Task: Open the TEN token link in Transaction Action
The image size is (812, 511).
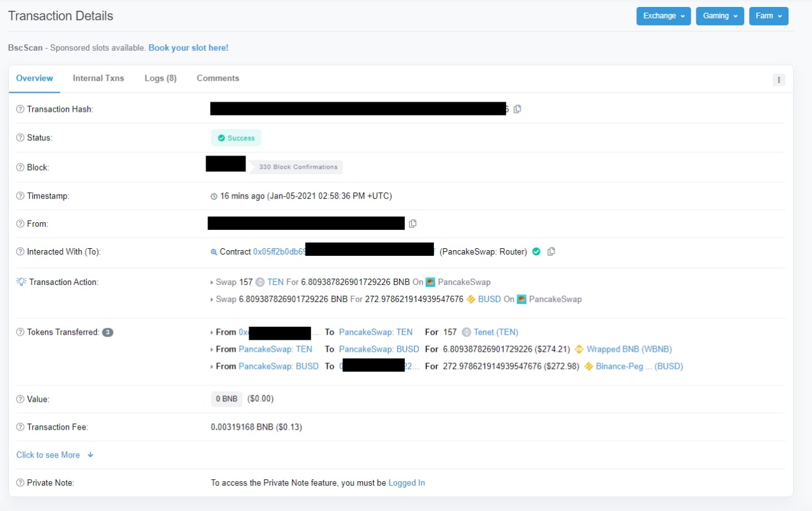Action: point(275,282)
